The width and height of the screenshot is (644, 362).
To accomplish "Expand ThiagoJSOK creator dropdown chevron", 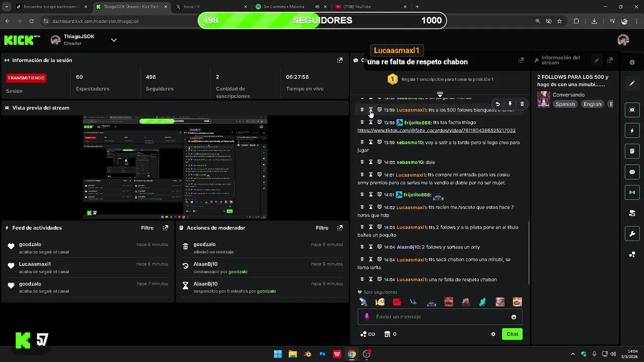I will tap(114, 40).
